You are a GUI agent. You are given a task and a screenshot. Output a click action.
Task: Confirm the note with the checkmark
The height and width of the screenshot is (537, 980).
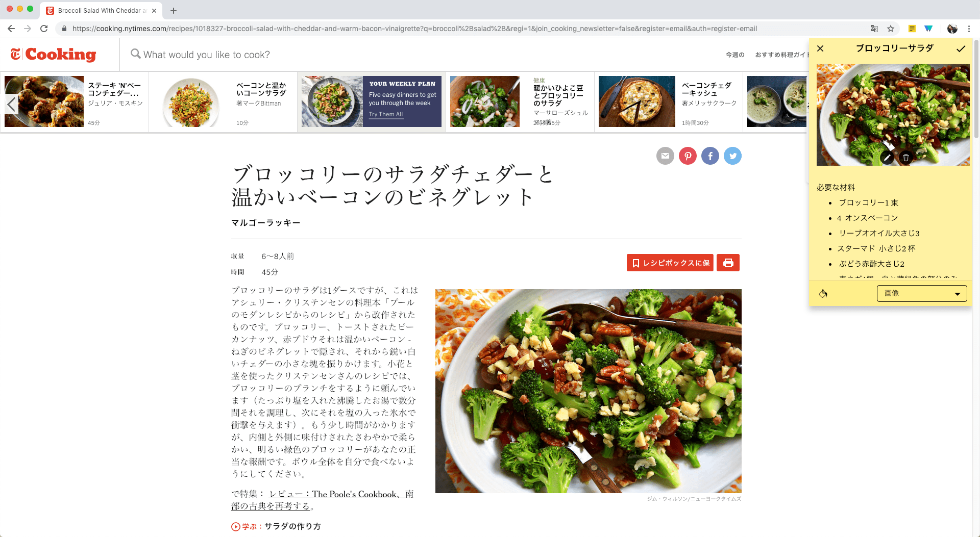(x=961, y=48)
